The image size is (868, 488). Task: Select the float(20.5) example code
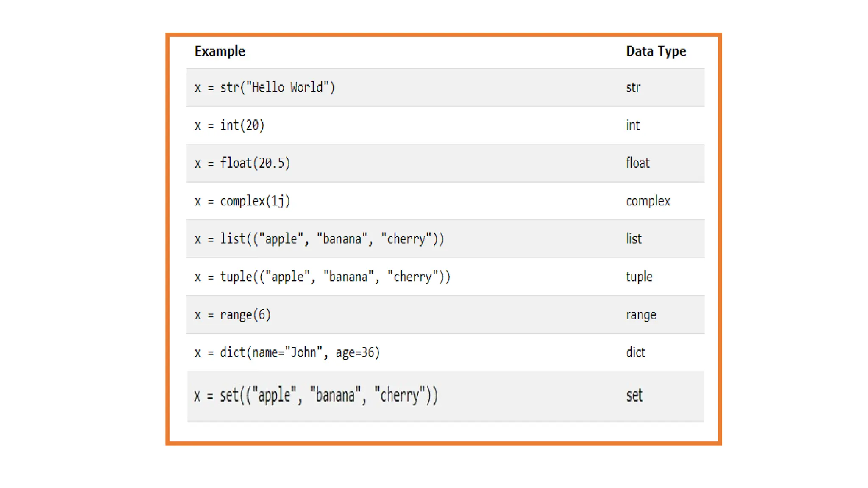coord(242,163)
